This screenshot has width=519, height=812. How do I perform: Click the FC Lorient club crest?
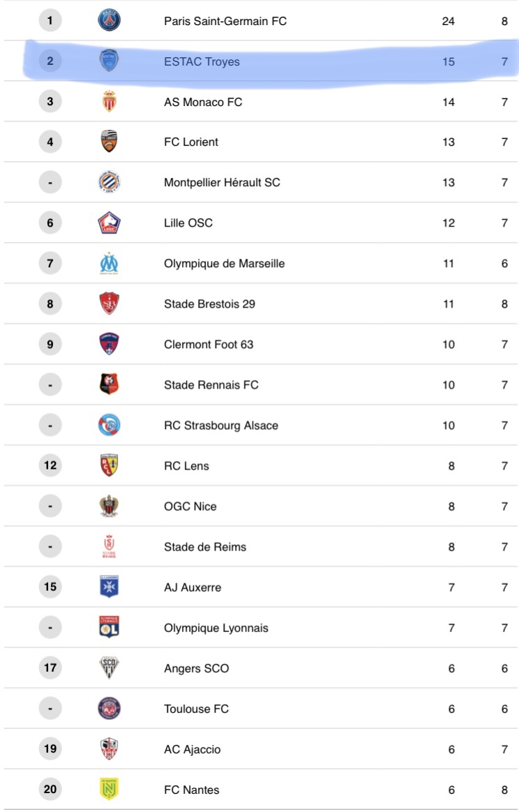(109, 142)
